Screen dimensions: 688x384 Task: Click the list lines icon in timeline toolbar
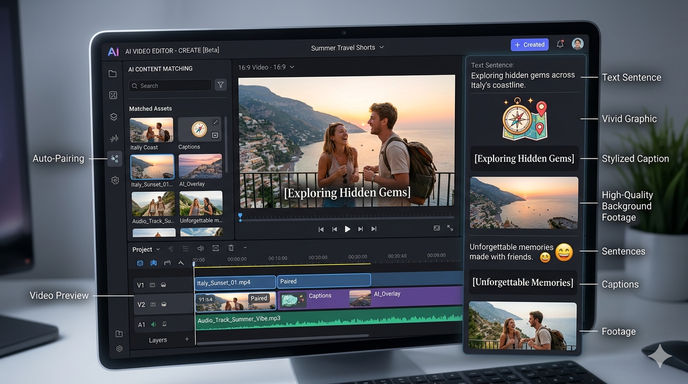186,249
